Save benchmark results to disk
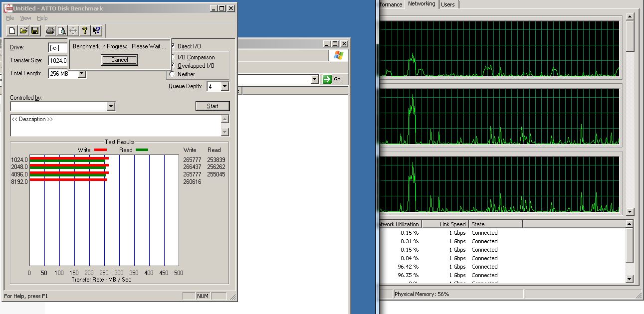The height and width of the screenshot is (314, 644). (x=35, y=31)
